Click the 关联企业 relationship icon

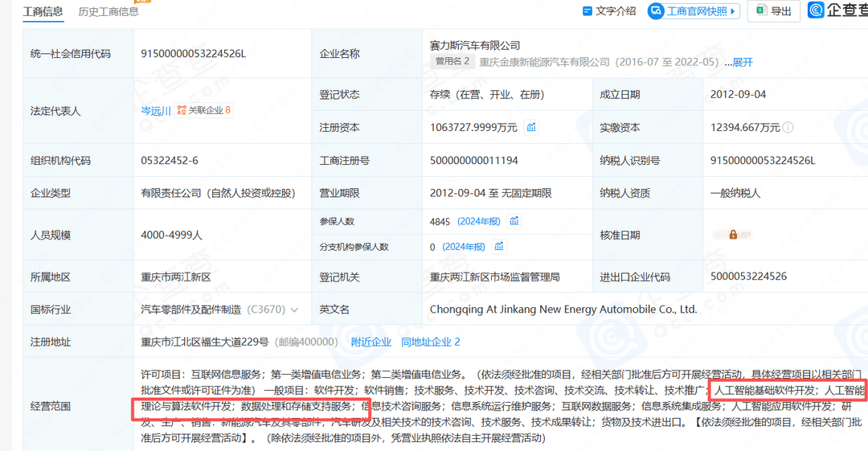tap(182, 110)
